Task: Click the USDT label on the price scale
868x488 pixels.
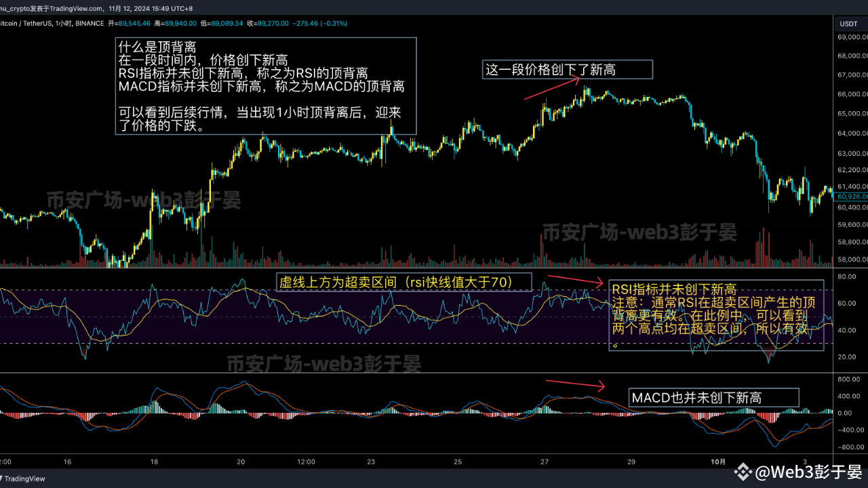Action: [849, 23]
